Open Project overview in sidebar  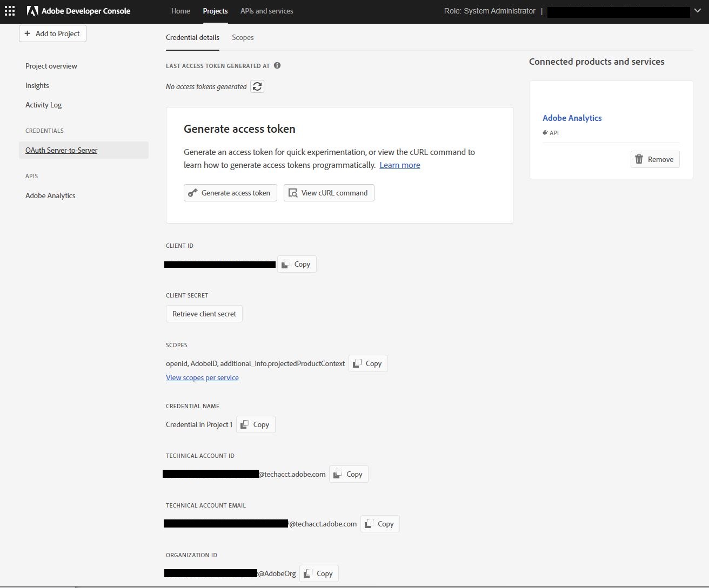[51, 66]
